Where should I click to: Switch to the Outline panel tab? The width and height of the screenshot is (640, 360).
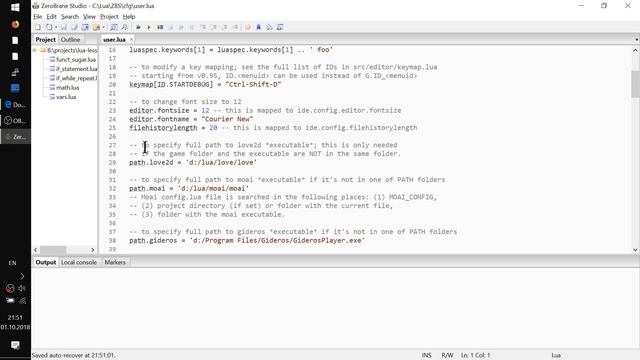tap(70, 40)
